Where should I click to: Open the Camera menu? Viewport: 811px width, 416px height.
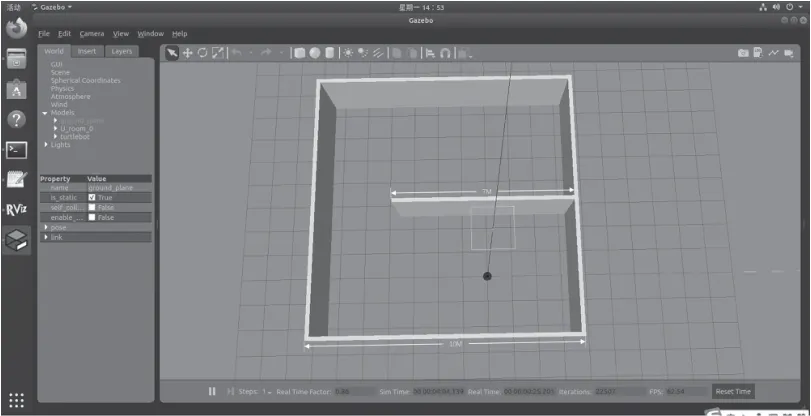[92, 34]
